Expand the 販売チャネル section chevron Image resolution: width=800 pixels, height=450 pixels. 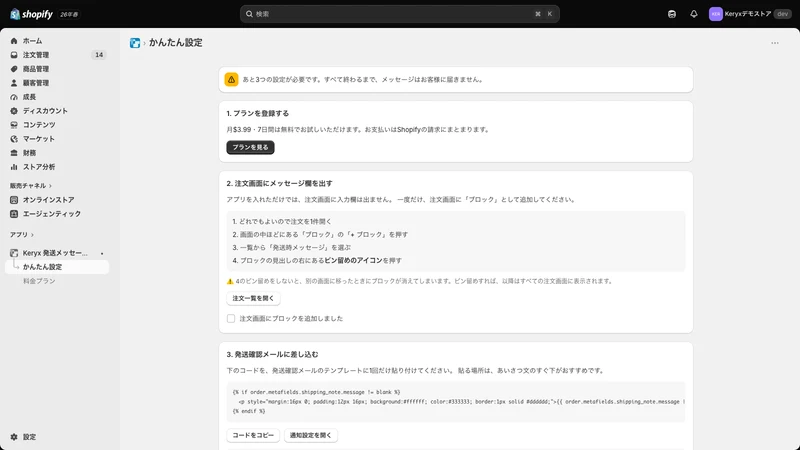[51, 186]
